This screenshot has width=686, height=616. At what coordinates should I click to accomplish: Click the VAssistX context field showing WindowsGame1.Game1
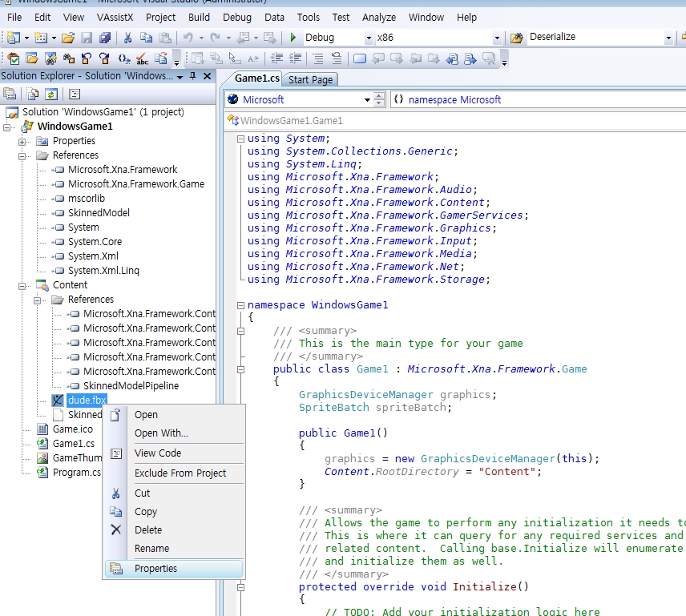[x=456, y=120]
